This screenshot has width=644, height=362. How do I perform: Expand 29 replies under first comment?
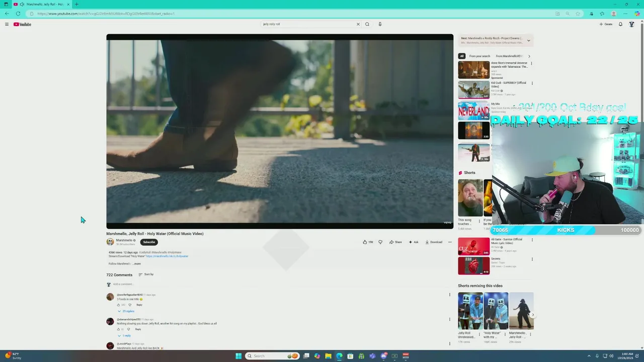click(126, 311)
